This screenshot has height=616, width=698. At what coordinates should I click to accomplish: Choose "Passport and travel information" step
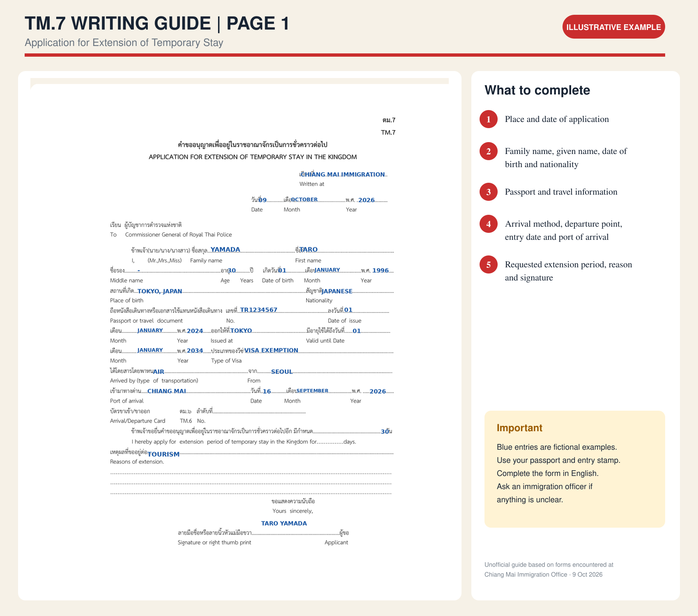561,192
